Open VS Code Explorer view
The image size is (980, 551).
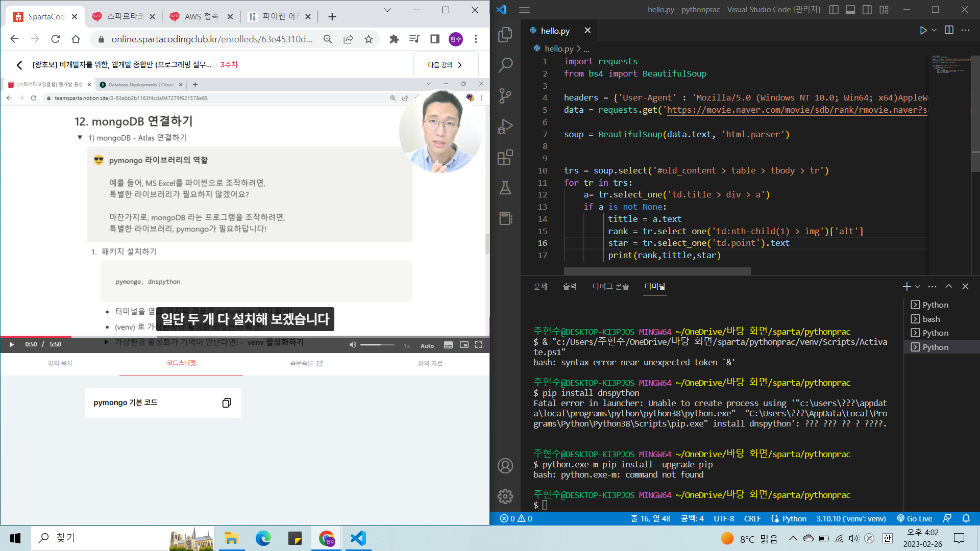(x=505, y=34)
